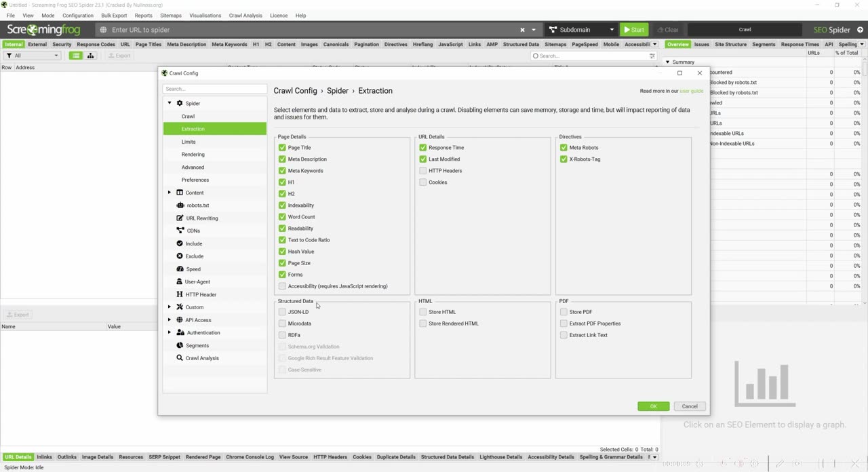Enable JSON-LD structured data extraction
Screen dimensions: 868x472
pyautogui.click(x=282, y=312)
